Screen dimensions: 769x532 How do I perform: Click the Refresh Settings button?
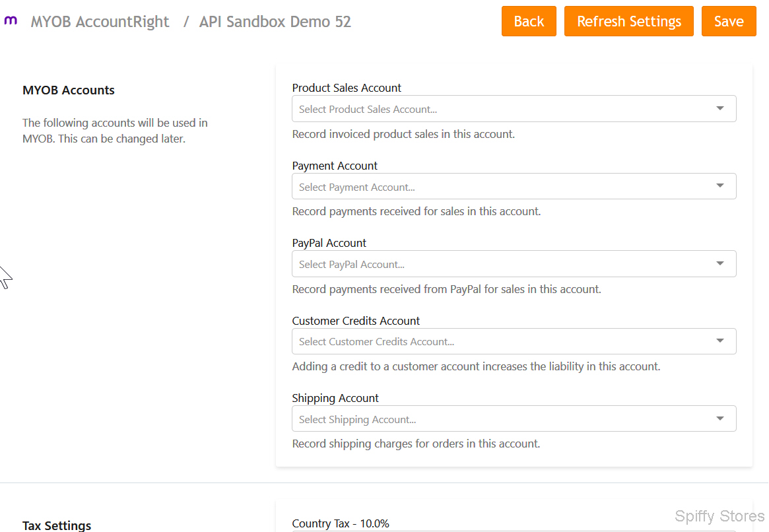click(629, 21)
